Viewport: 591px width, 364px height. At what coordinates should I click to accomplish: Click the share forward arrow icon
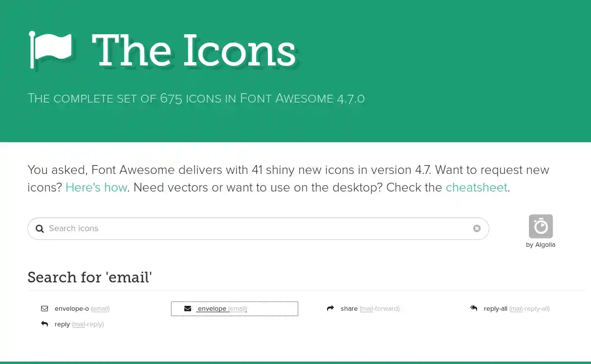330,309
